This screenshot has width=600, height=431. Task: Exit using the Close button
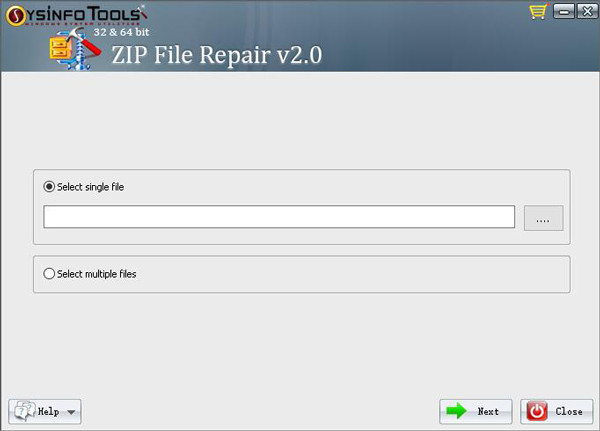pos(557,411)
